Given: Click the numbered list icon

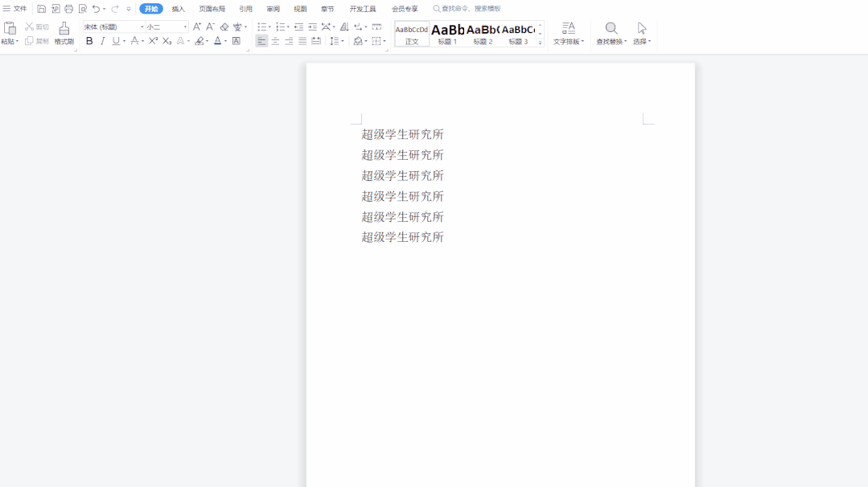Looking at the screenshot, I should 281,27.
